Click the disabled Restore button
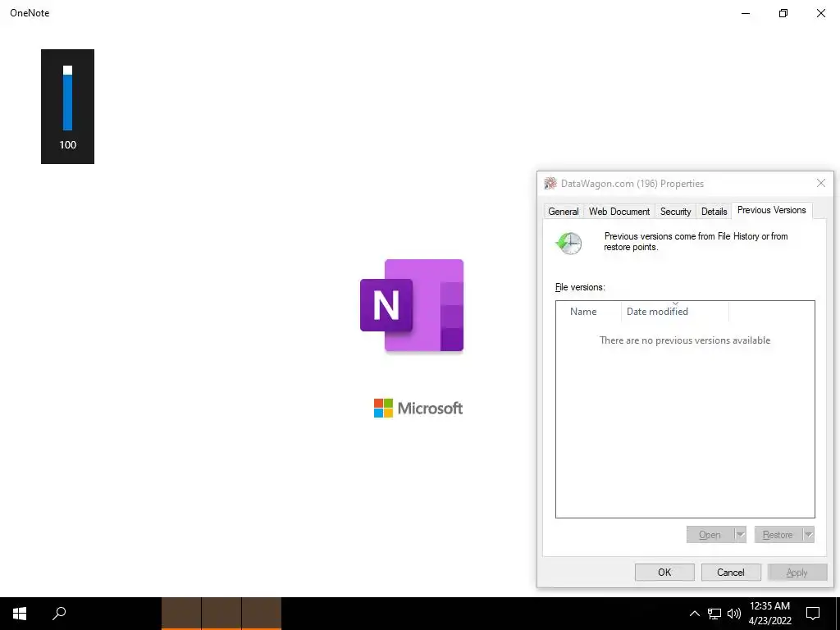Image resolution: width=840 pixels, height=630 pixels. click(x=778, y=535)
